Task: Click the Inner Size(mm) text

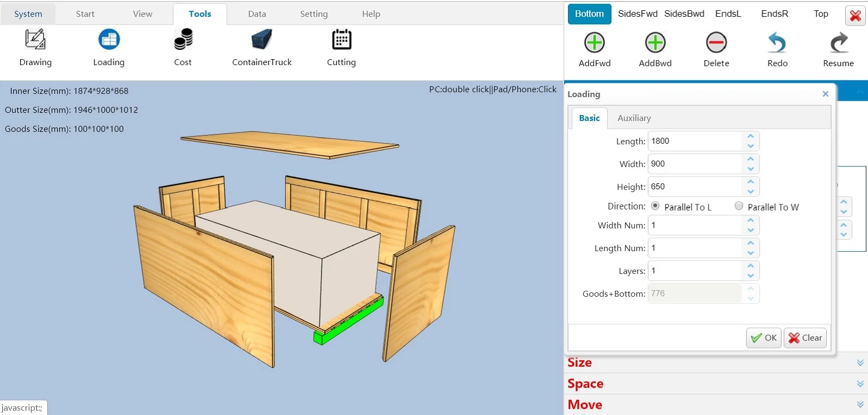Action: click(x=69, y=91)
